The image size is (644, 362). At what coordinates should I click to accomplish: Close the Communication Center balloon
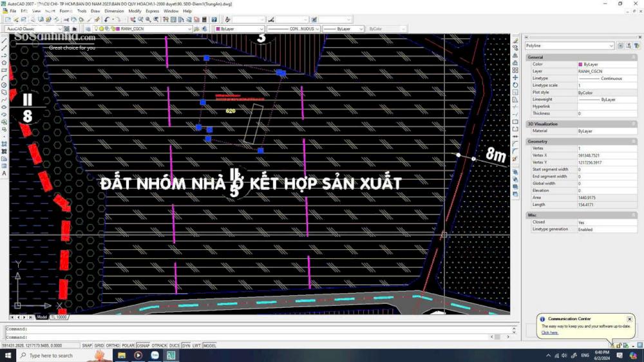pos(629,319)
